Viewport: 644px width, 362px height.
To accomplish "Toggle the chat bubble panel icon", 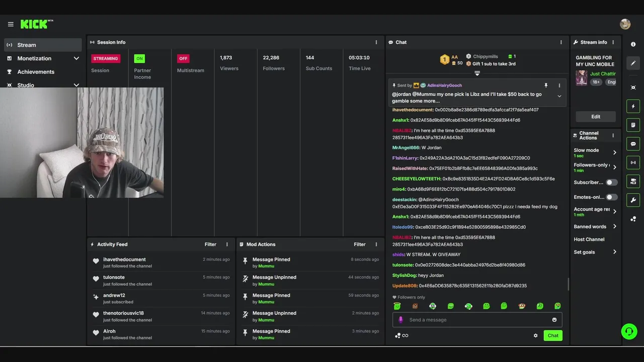I will 633,144.
